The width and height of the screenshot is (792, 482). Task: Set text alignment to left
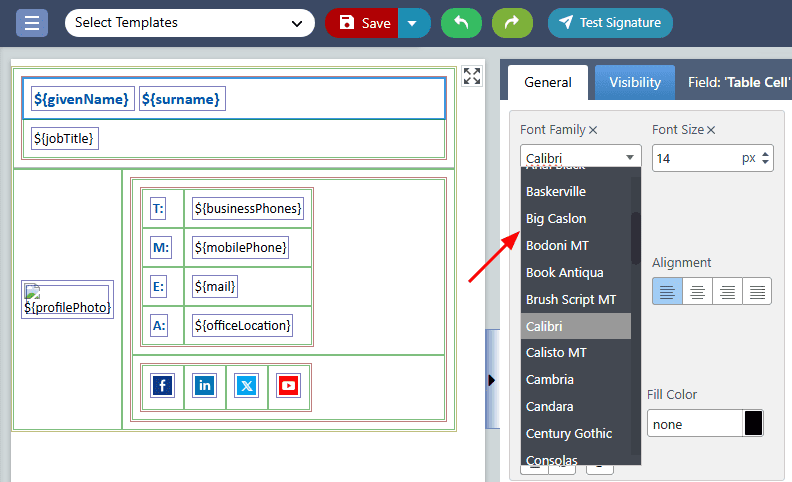click(x=667, y=291)
